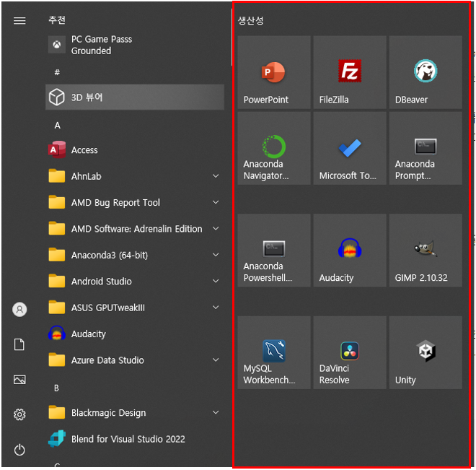
Task: Open the Documents icon in sidebar
Action: [19, 344]
